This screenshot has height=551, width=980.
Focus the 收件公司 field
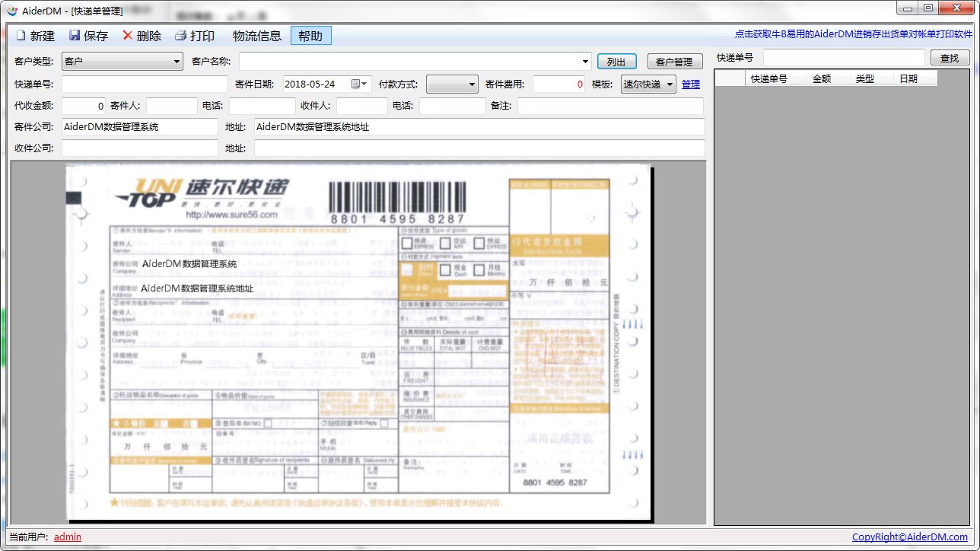pos(140,148)
